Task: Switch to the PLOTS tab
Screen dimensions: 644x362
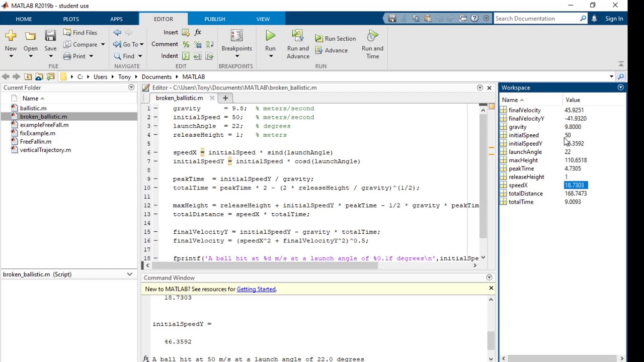Action: (71, 19)
